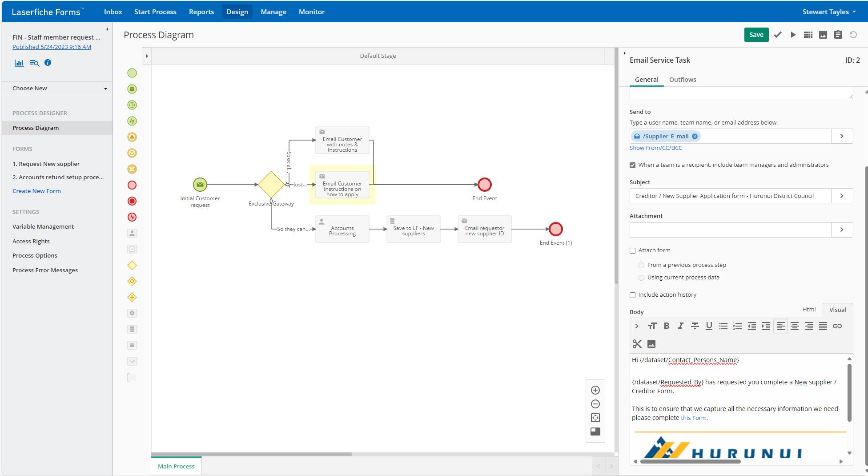
Task: Click the zoom in canvas icon
Action: pos(595,390)
